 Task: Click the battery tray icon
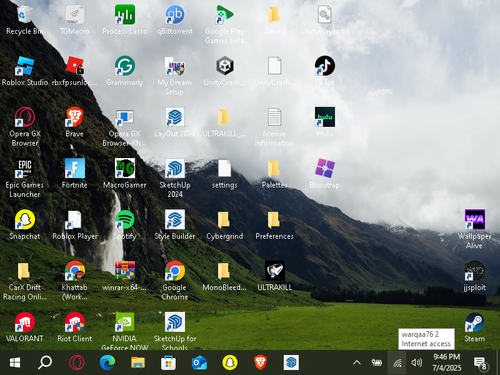(x=377, y=363)
